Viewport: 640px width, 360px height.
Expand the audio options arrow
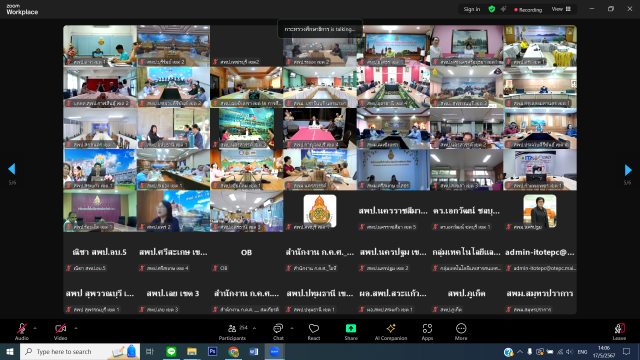click(35, 328)
